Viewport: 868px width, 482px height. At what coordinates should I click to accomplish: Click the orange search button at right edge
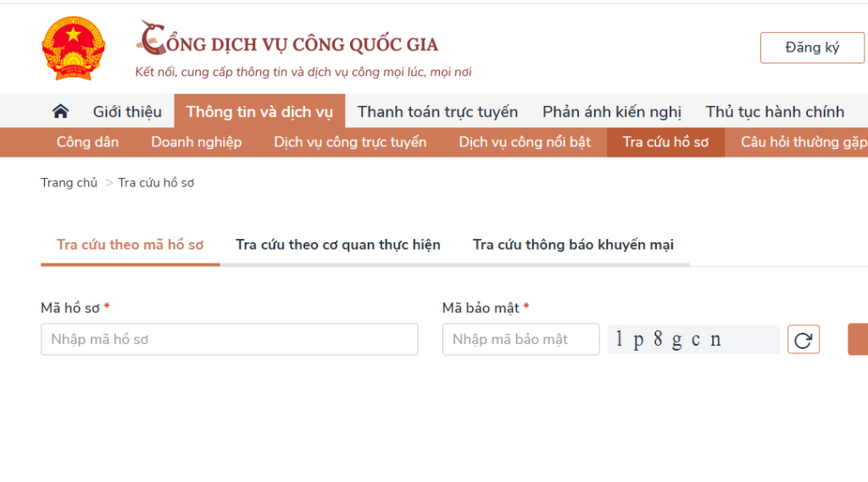click(858, 339)
